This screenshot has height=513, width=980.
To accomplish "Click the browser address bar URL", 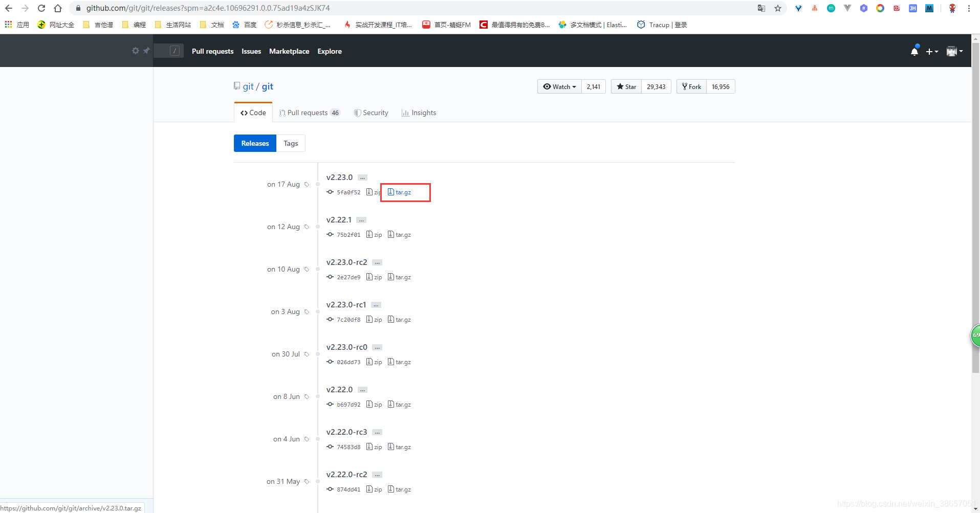I will tap(208, 8).
